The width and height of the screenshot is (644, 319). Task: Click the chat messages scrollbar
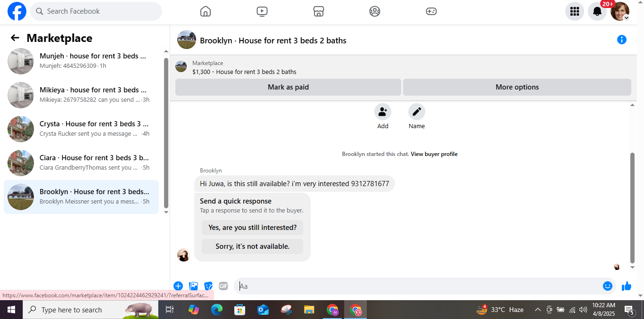[633, 208]
